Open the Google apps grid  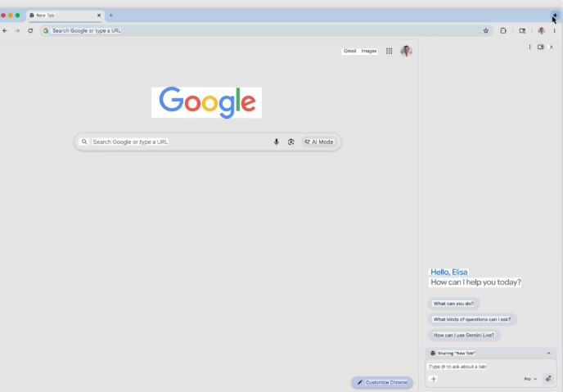(390, 51)
